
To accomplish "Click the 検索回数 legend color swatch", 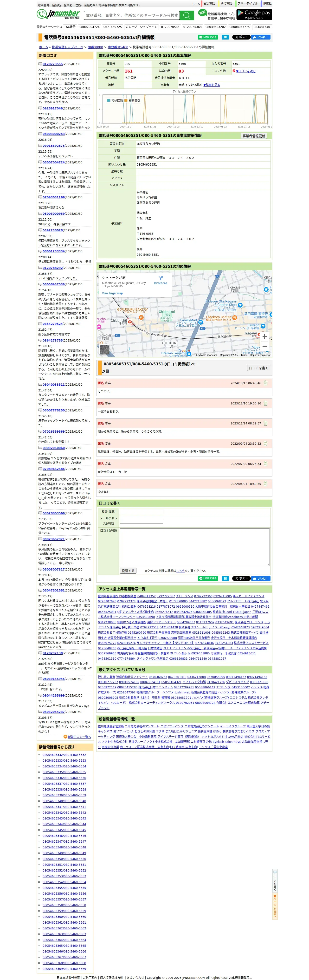I will (126, 101).
